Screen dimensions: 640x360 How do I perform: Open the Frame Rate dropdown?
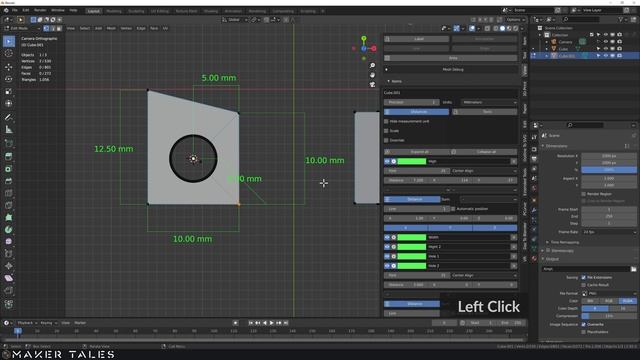[x=609, y=232]
